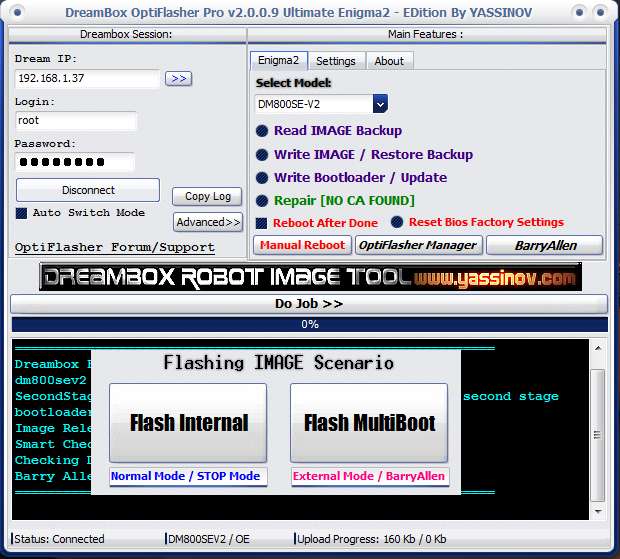
Task: Click the Dream IP input field
Action: click(x=87, y=79)
